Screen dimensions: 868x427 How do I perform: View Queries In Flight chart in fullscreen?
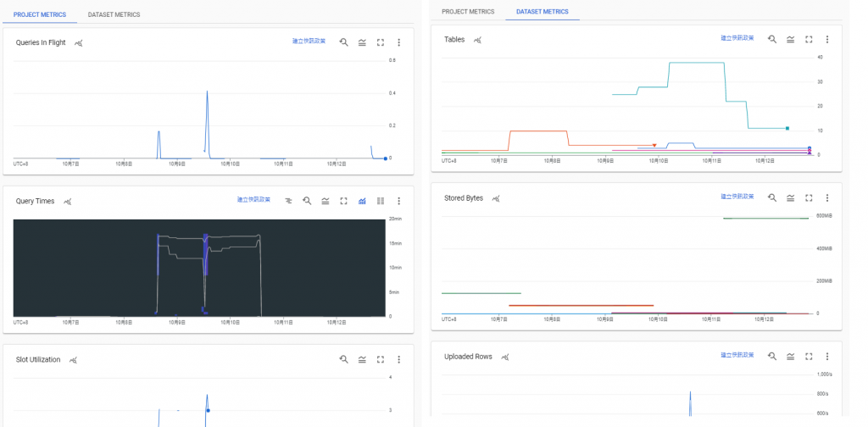(x=381, y=42)
